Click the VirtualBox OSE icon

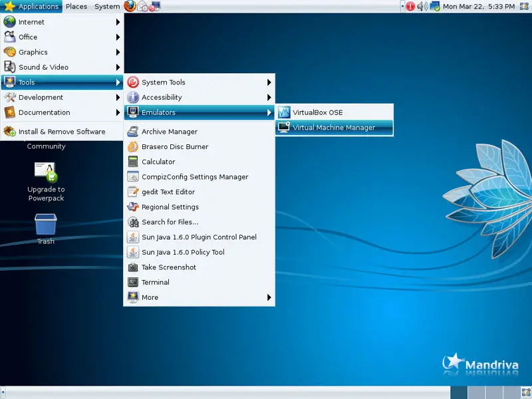point(284,112)
